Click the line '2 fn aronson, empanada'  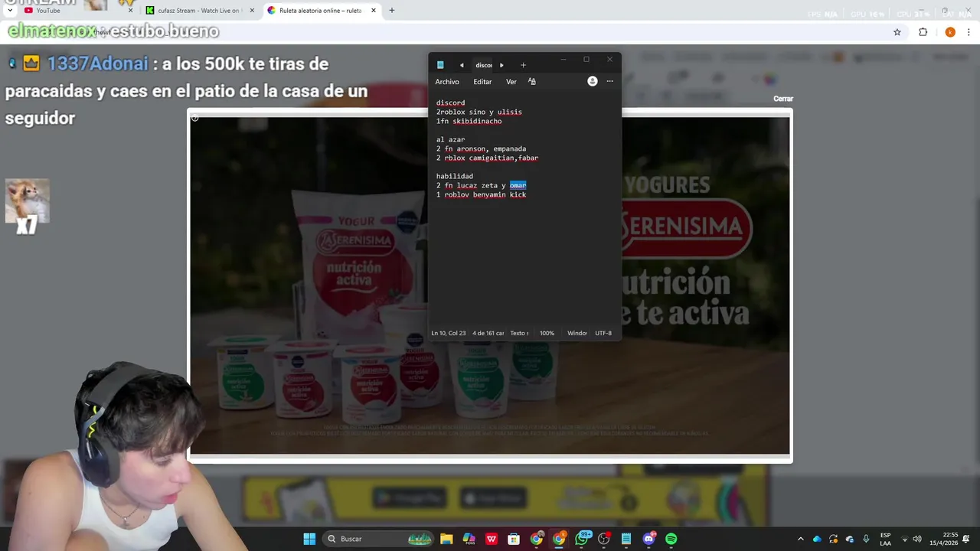click(481, 148)
